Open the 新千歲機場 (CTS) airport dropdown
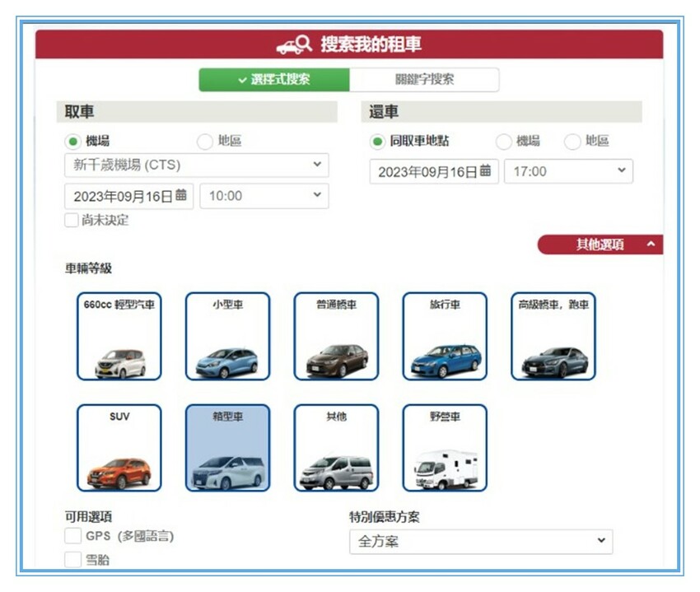 point(196,165)
